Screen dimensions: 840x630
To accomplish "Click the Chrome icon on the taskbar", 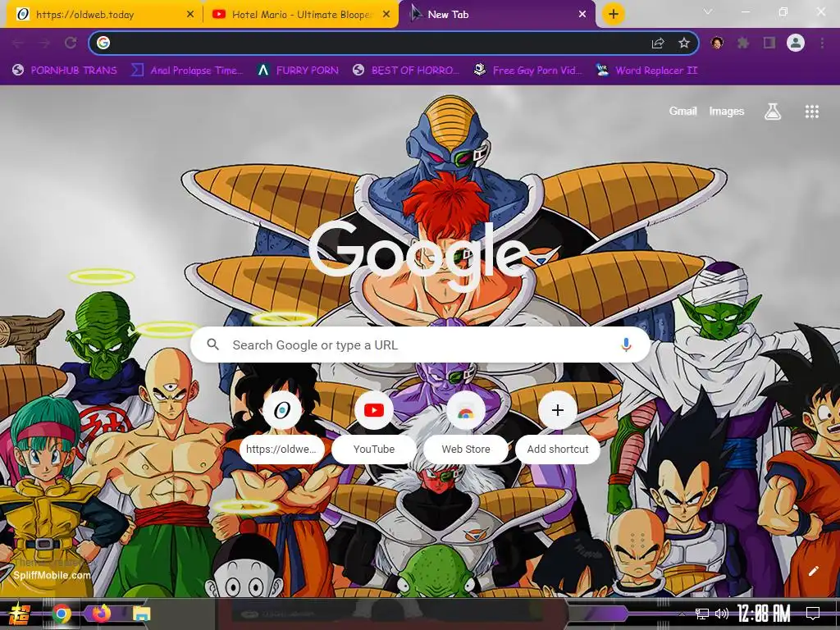I will [62, 614].
